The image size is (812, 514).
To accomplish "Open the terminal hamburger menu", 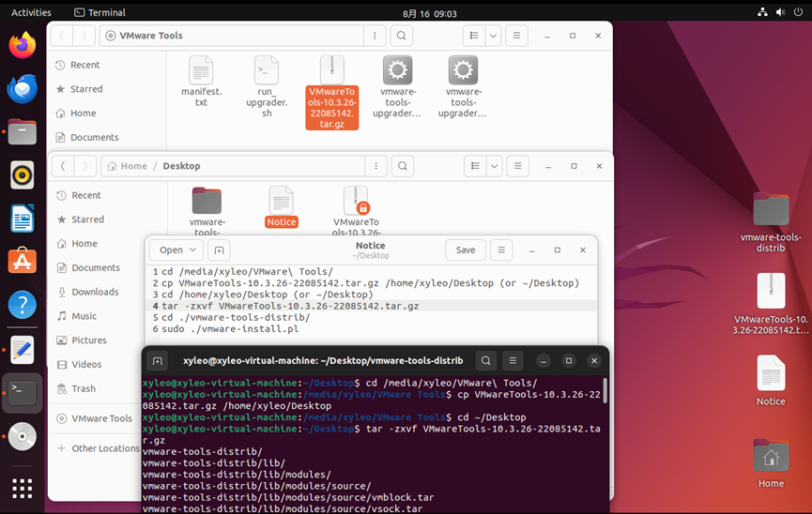I will [x=513, y=361].
